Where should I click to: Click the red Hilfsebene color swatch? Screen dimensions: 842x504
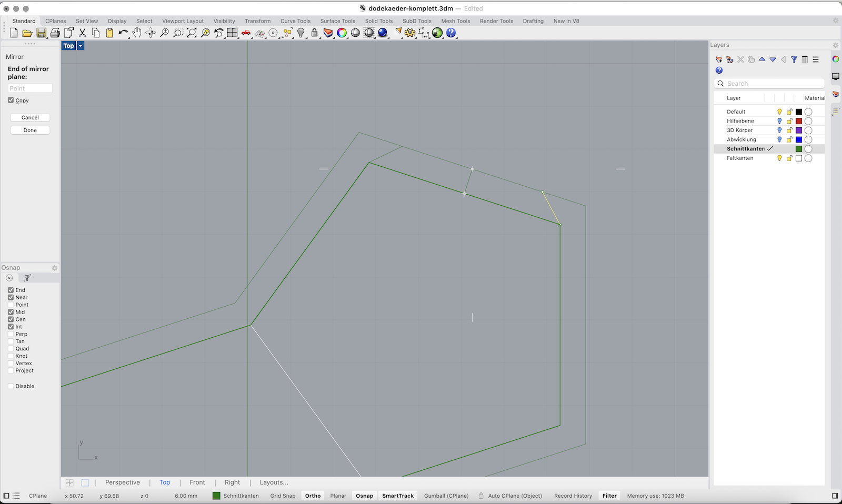pos(799,121)
